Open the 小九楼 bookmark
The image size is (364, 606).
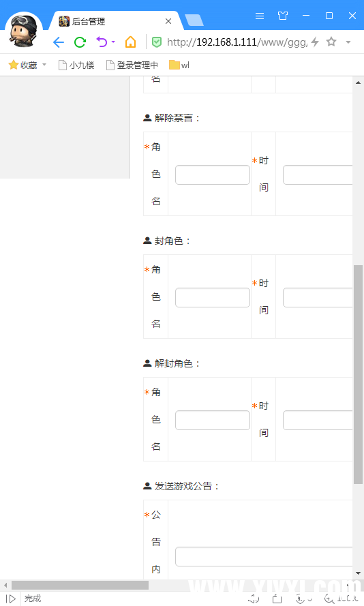pos(76,65)
